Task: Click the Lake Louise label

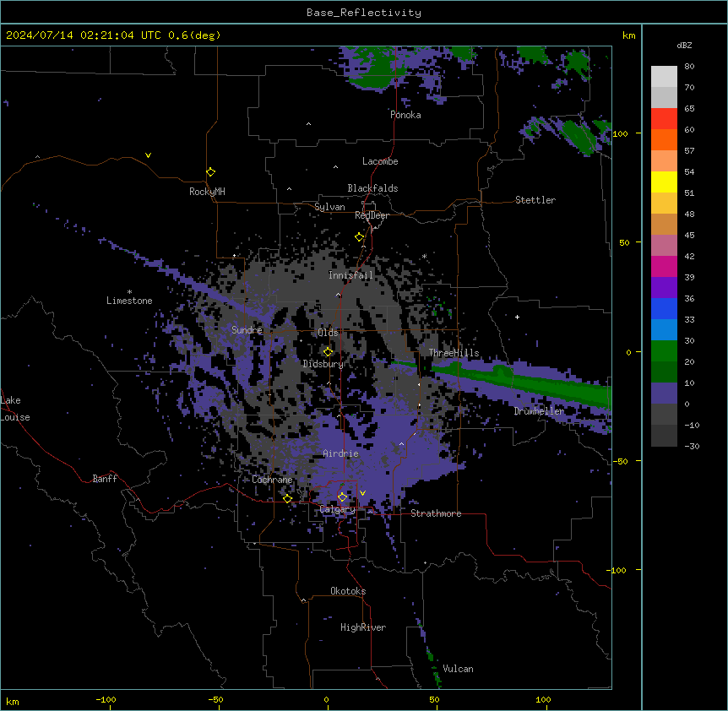Action: tap(15, 409)
